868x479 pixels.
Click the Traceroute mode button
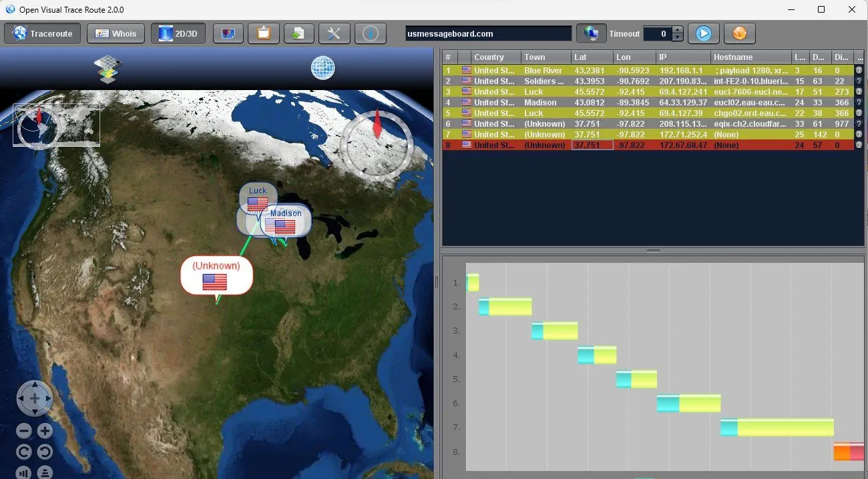(43, 33)
